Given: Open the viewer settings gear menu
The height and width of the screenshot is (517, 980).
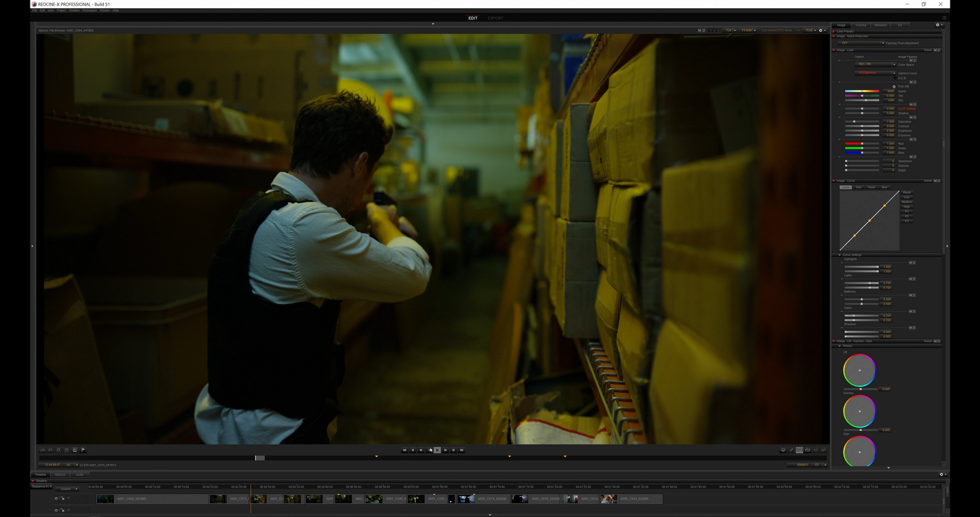Looking at the screenshot, I should [x=821, y=31].
